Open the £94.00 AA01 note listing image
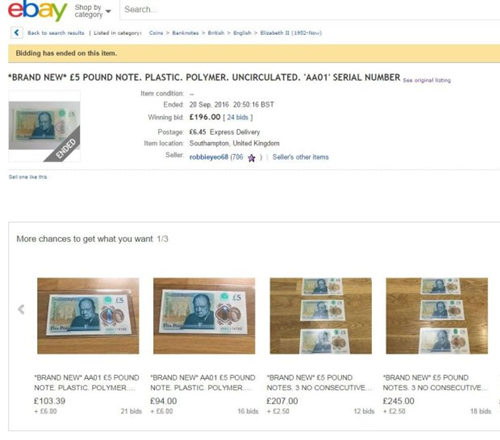The width and height of the screenshot is (500, 440). click(204, 316)
